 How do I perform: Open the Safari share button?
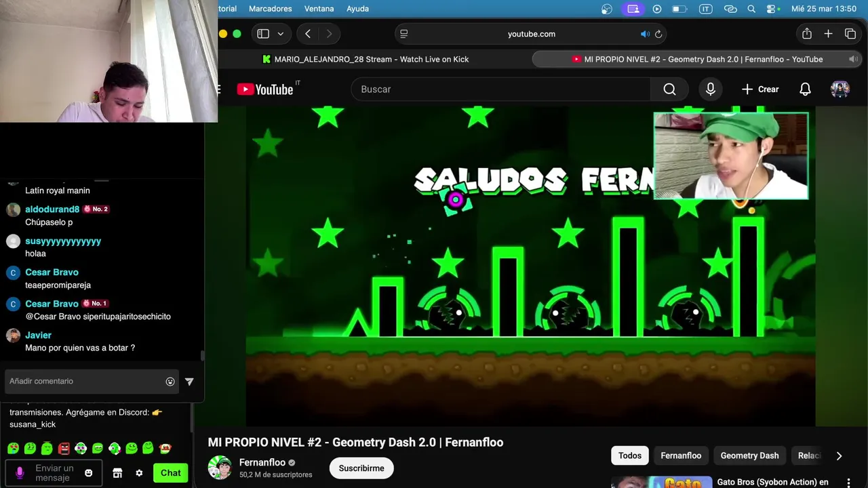click(807, 34)
